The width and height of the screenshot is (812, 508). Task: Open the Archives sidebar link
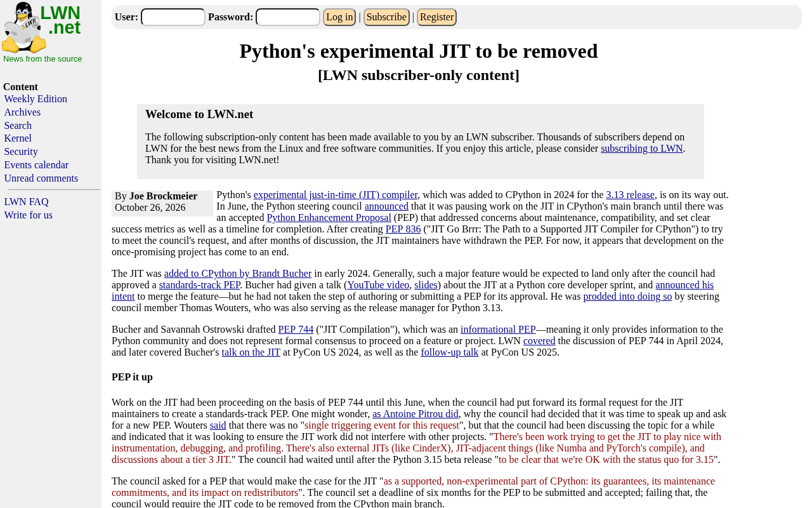pyautogui.click(x=22, y=112)
